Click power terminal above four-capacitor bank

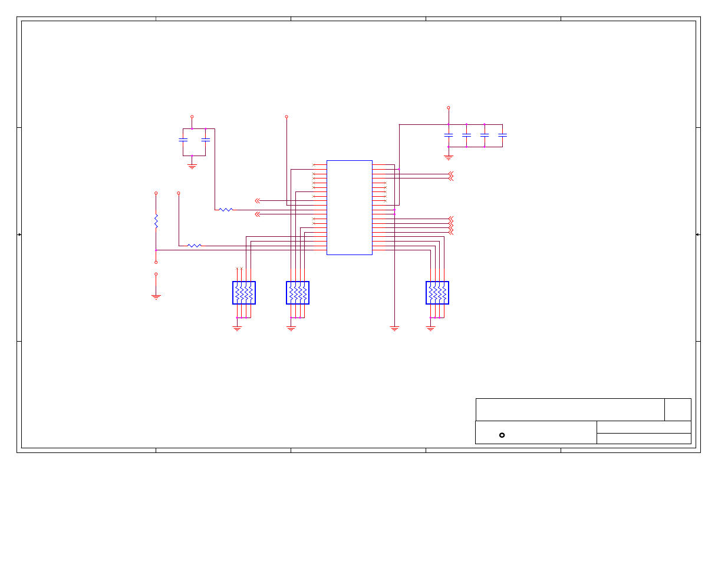(448, 108)
